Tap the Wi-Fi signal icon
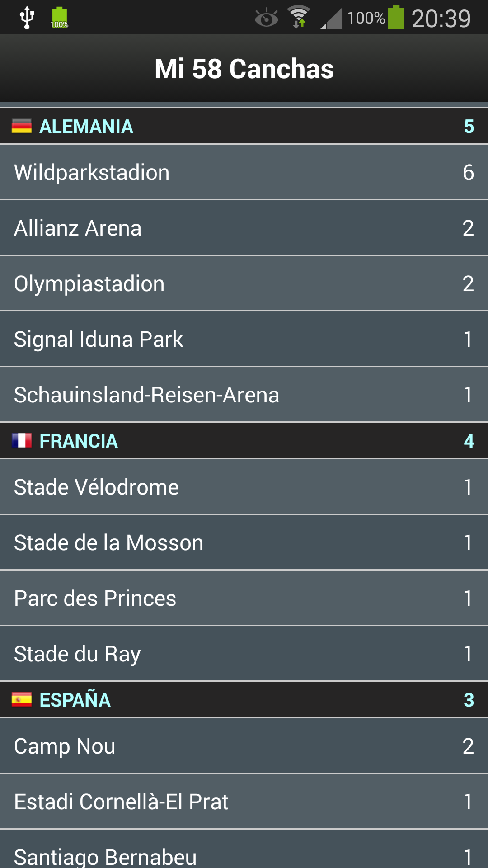This screenshot has width=488, height=868. click(299, 17)
